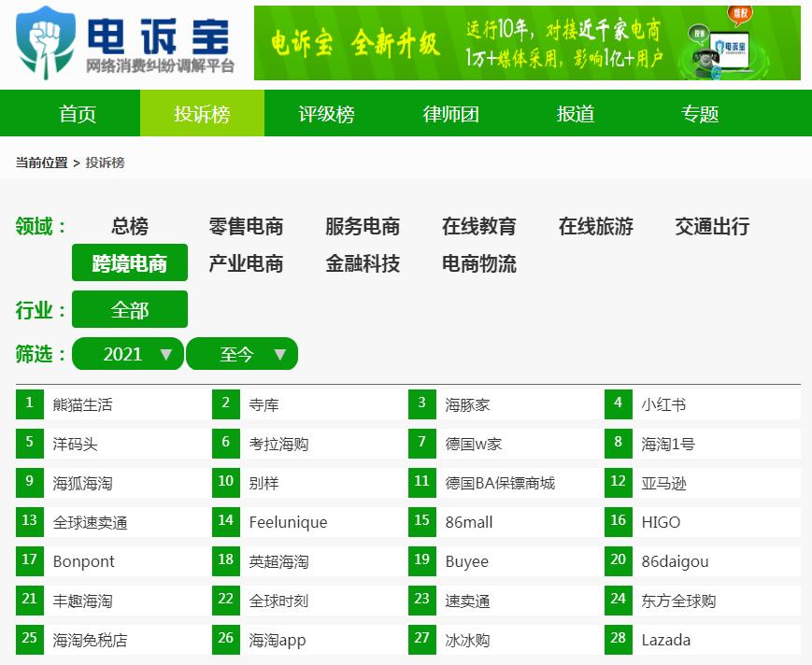The height and width of the screenshot is (665, 812).
Task: Open the 熊猫生活 ranked link
Action: point(84,403)
